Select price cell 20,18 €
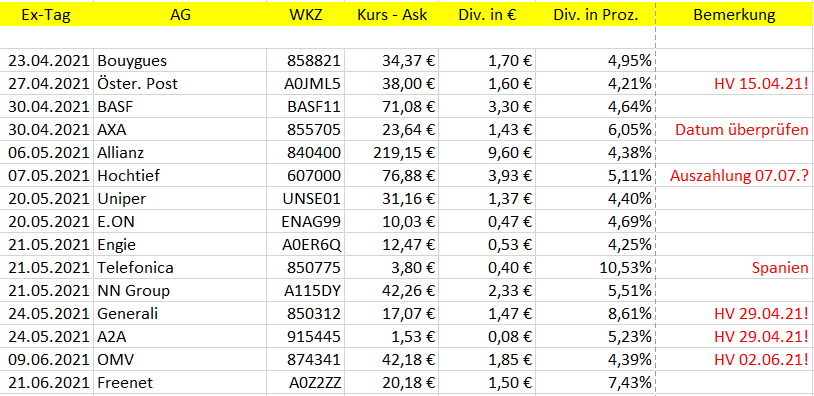Image resolution: width=814 pixels, height=396 pixels. [392, 383]
